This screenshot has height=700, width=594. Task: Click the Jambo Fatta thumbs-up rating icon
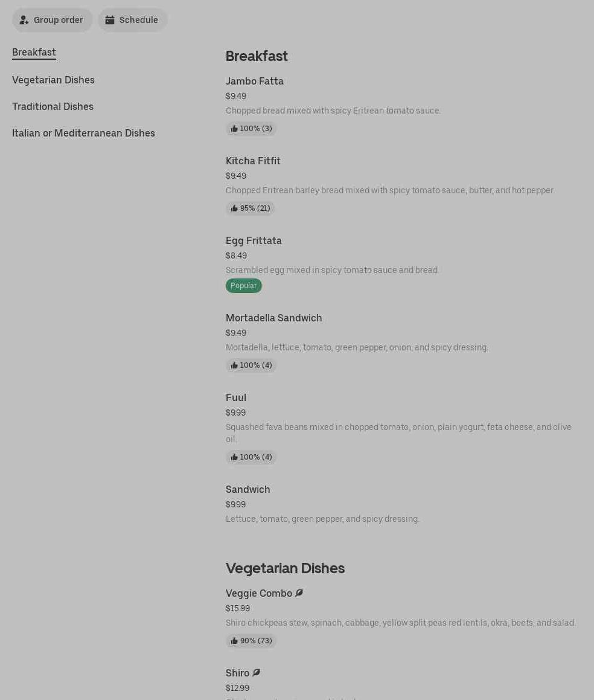tap(234, 129)
